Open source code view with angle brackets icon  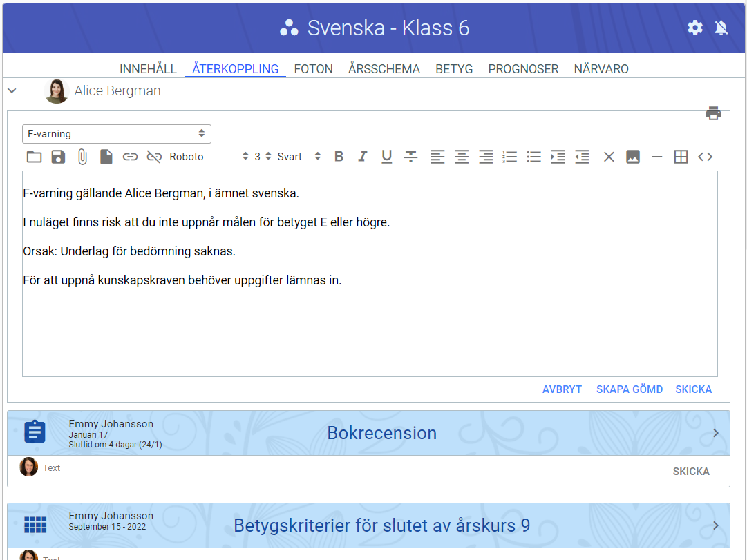[705, 157]
